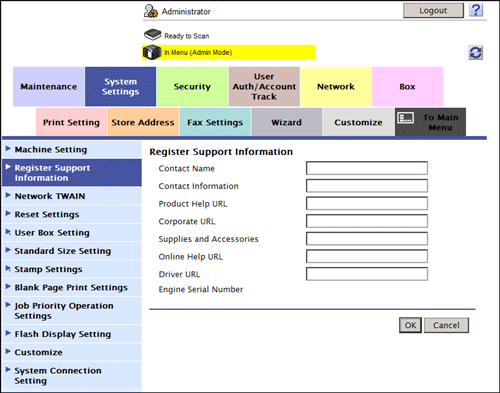Switch to the Network tab
500x393 pixels.
[x=336, y=87]
